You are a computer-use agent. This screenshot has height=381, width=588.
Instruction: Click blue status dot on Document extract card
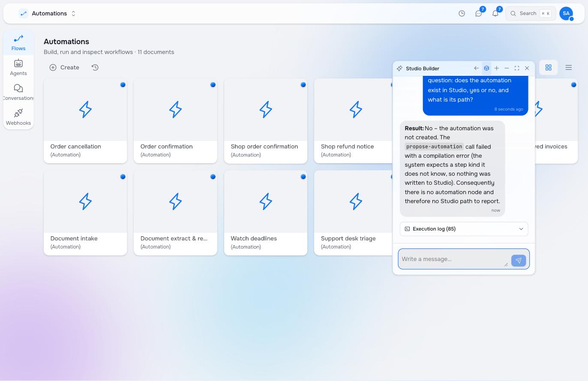point(213,177)
